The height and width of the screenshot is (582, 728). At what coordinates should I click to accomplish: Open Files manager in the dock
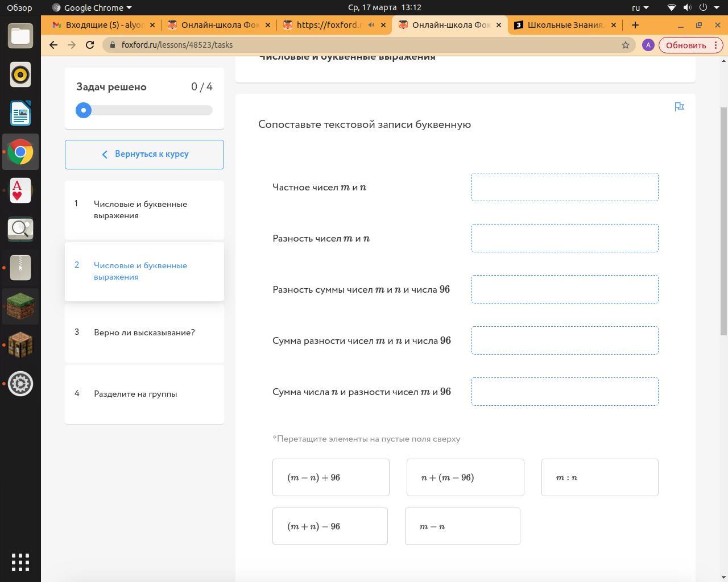pos(20,36)
